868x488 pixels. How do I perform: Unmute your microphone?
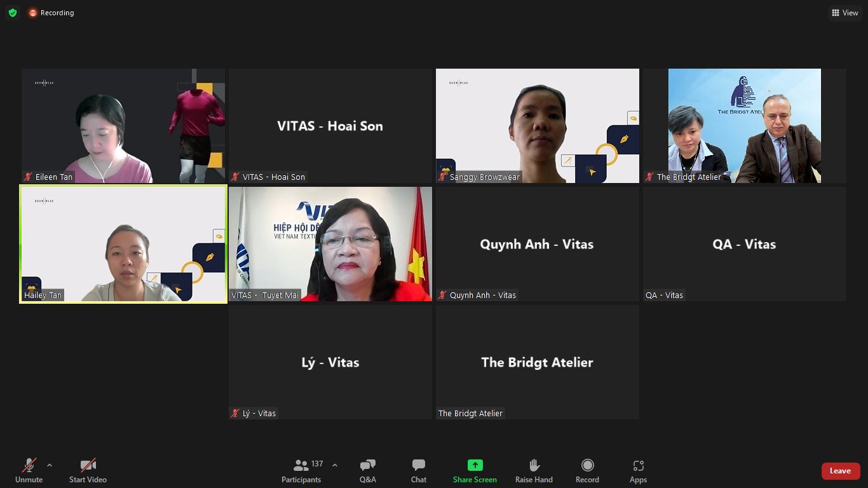[29, 471]
